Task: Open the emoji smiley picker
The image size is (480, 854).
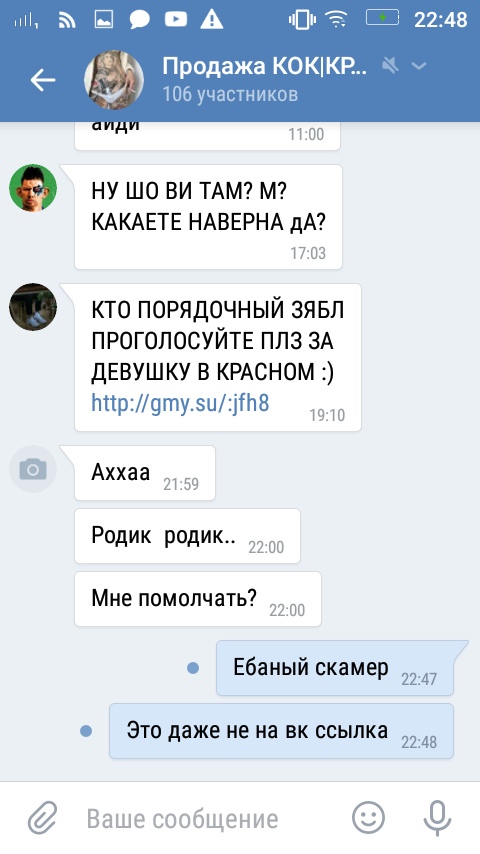Action: (x=368, y=818)
